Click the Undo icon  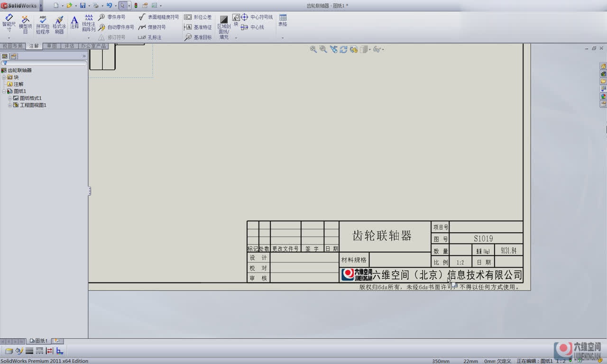click(109, 5)
